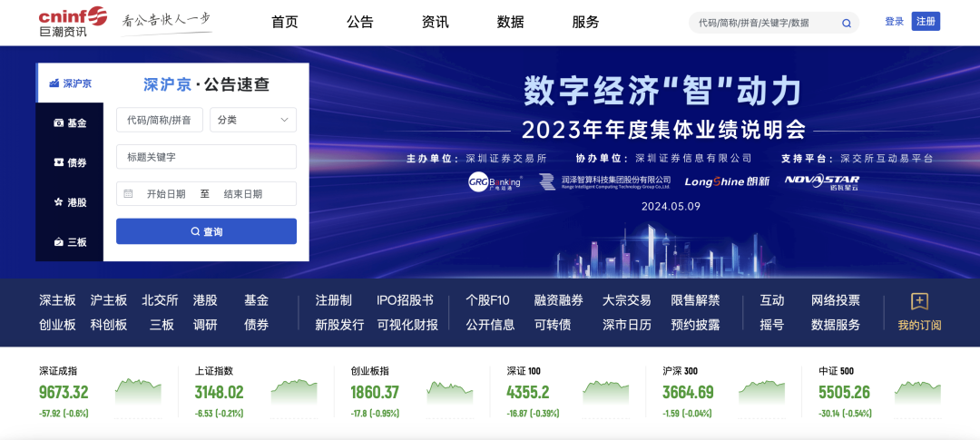Viewport: 980px width, 440px height.
Task: Click calendar icon in start date field
Action: [x=129, y=194]
